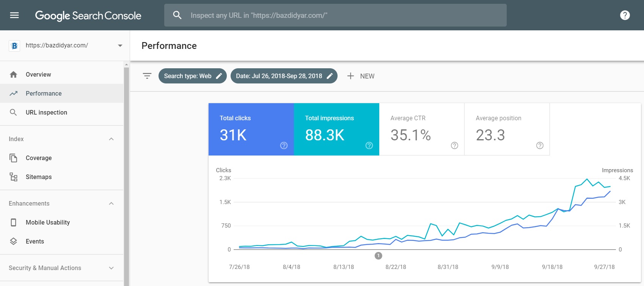
Task: Click the chart annotation marker 1
Action: click(378, 256)
